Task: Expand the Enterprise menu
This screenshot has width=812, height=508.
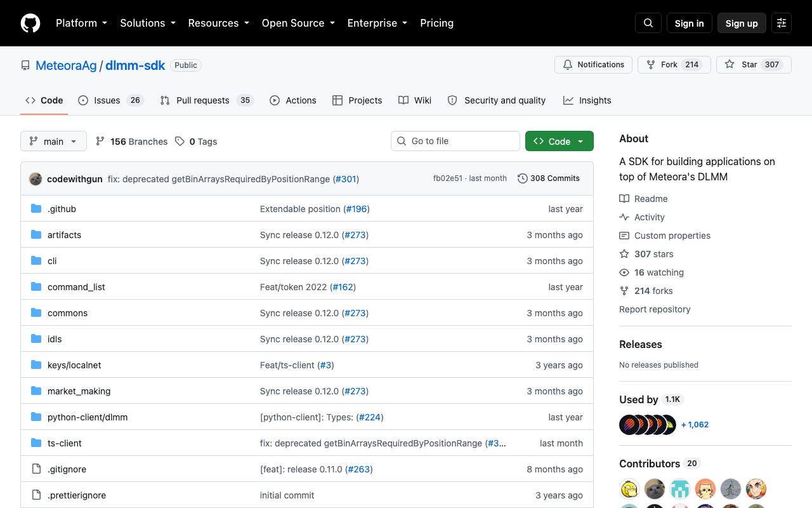Action: 377,23
